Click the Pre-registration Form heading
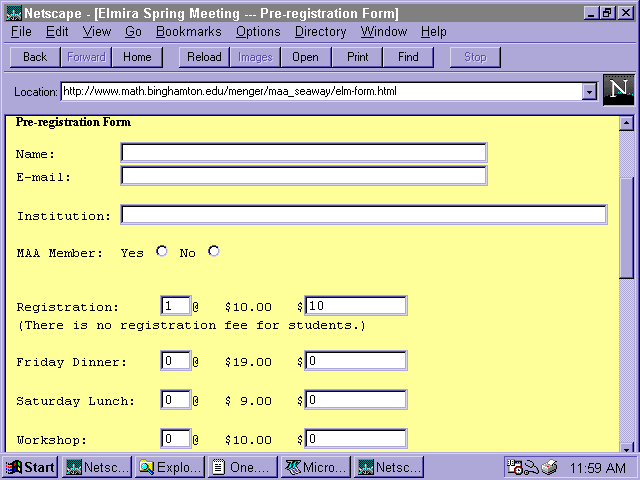 73,122
